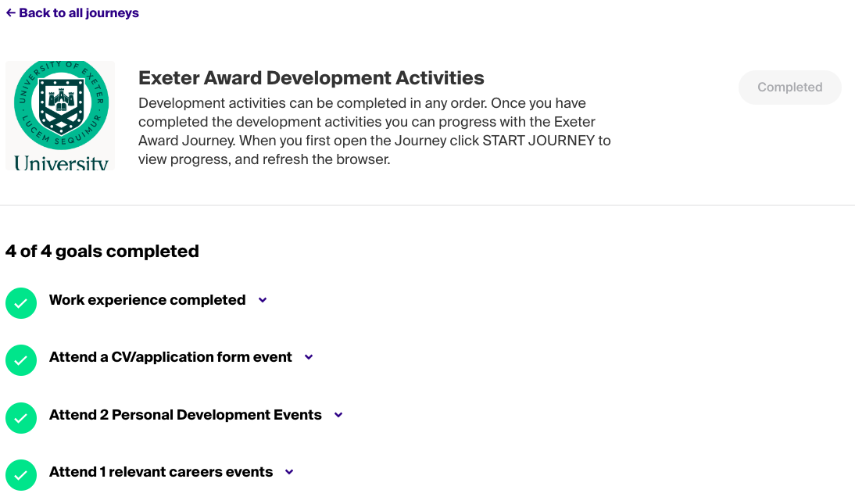Viewport: 855px width, 504px height.
Task: Click green tick next to Personal Development Events
Action: point(21,418)
